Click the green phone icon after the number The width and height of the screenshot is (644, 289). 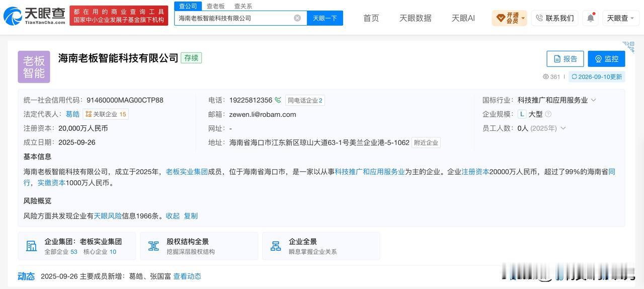(x=278, y=100)
